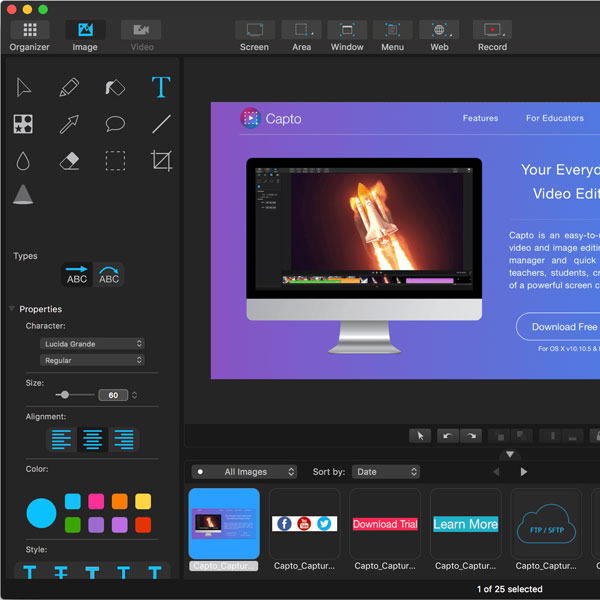This screenshot has width=600, height=600.
Task: Click the Download Free button in canvas
Action: [x=559, y=327]
